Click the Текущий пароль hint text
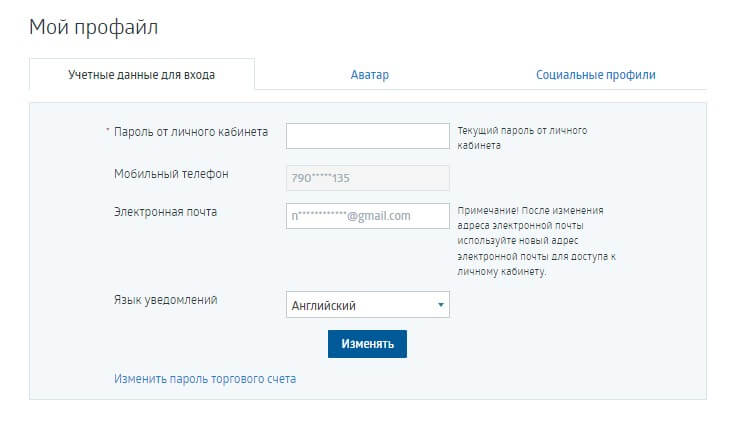Viewport: 737px width, 441px height. [521, 138]
